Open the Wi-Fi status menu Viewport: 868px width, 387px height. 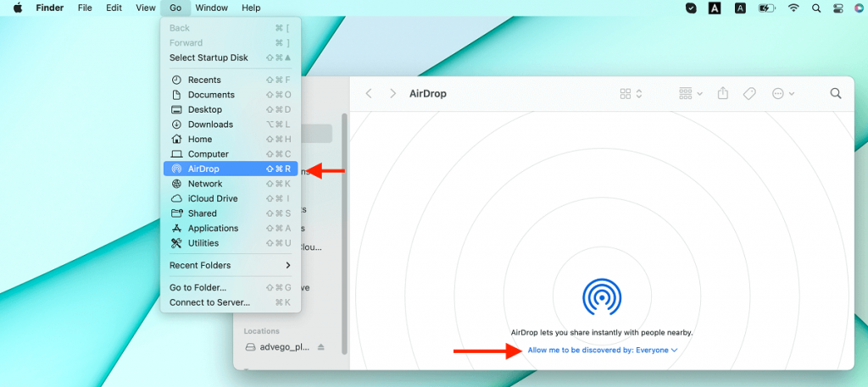coord(793,8)
